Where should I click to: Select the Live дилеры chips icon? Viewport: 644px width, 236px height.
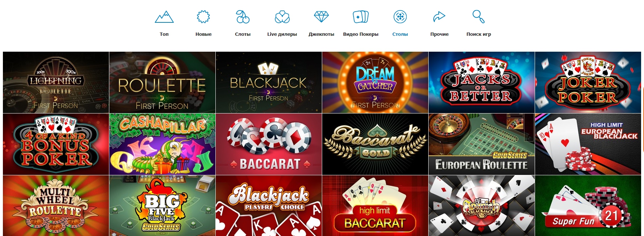[x=282, y=17]
